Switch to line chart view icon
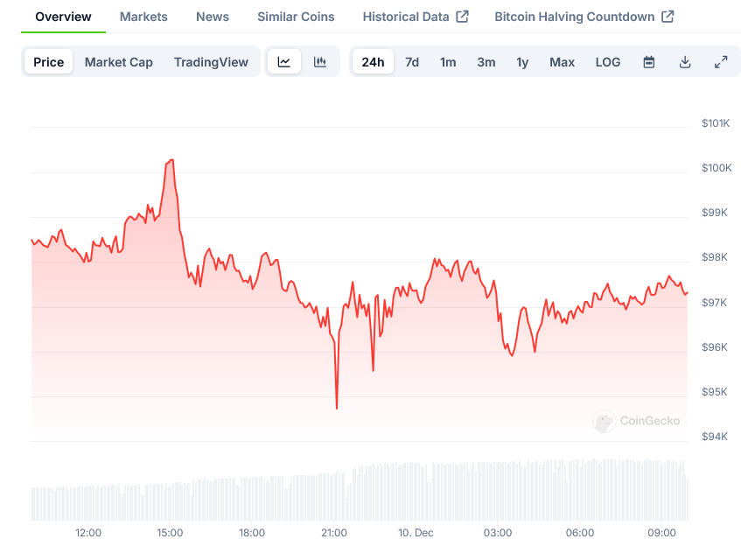This screenshot has width=741, height=560. click(x=284, y=62)
